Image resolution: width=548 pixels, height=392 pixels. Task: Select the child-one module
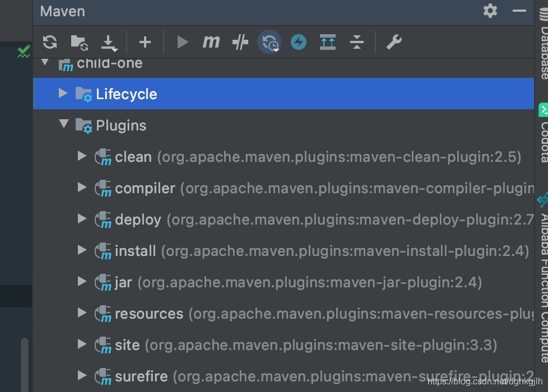[109, 63]
